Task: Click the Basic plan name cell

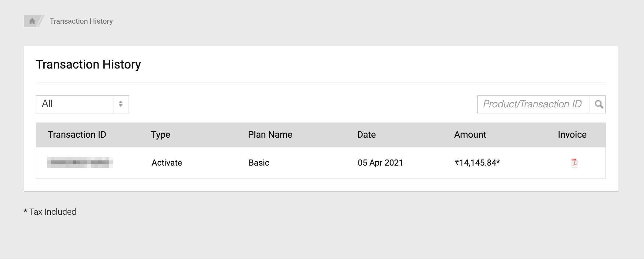Action: (259, 163)
